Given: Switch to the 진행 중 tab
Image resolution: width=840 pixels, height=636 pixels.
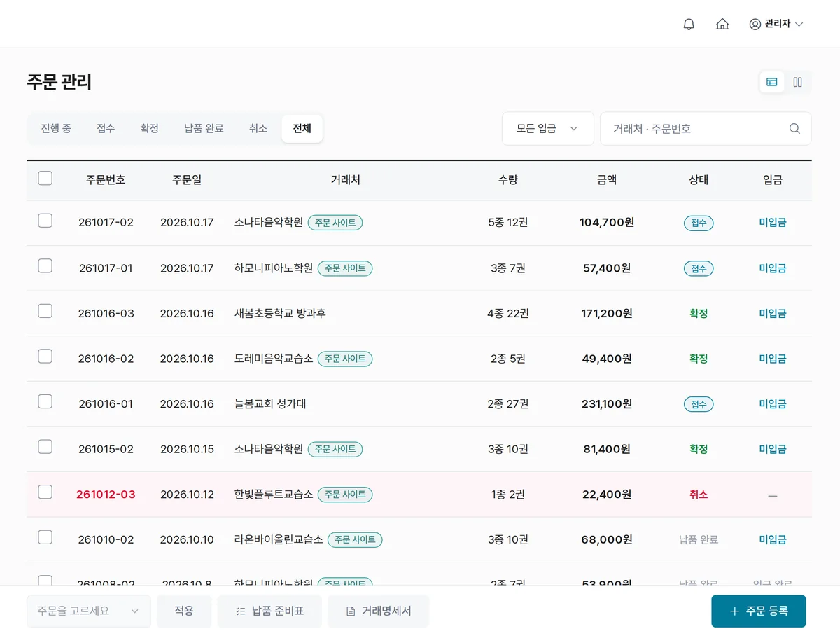Looking at the screenshot, I should click(x=56, y=128).
